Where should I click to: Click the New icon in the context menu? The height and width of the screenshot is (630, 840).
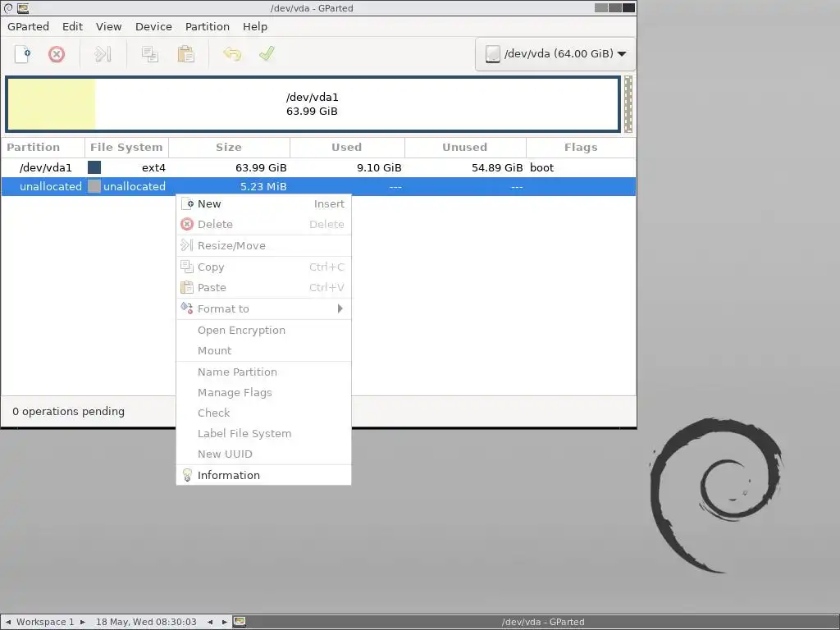(x=187, y=203)
